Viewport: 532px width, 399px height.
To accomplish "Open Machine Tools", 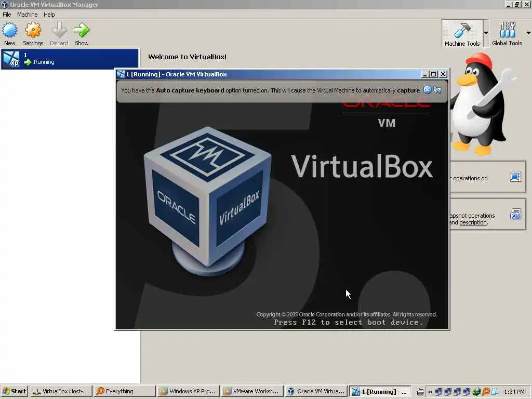I will point(462,34).
